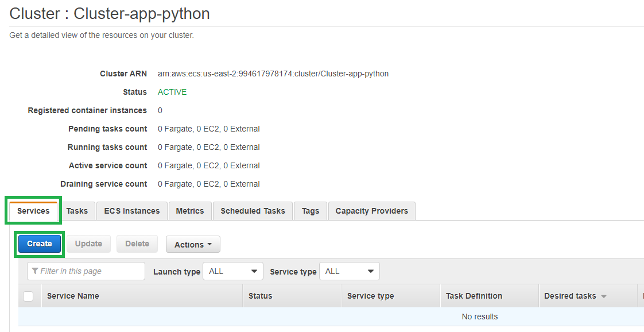
Task: Open the Actions dropdown menu
Action: 193,245
